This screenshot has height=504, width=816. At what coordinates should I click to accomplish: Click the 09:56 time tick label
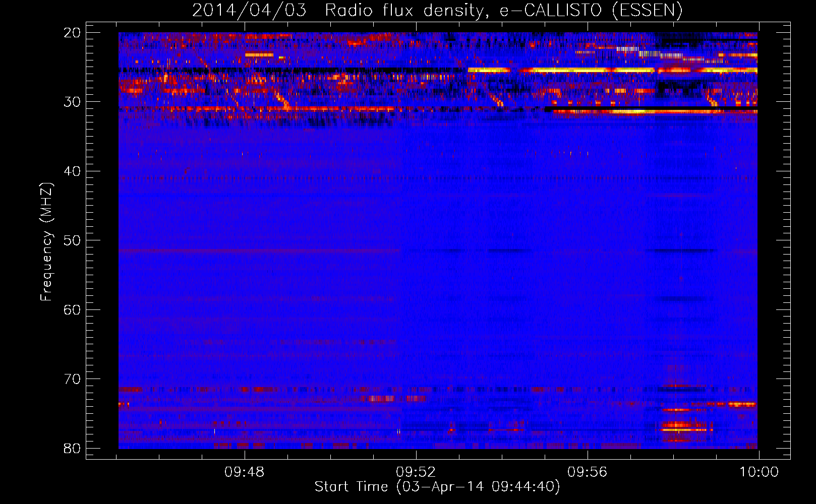click(588, 472)
